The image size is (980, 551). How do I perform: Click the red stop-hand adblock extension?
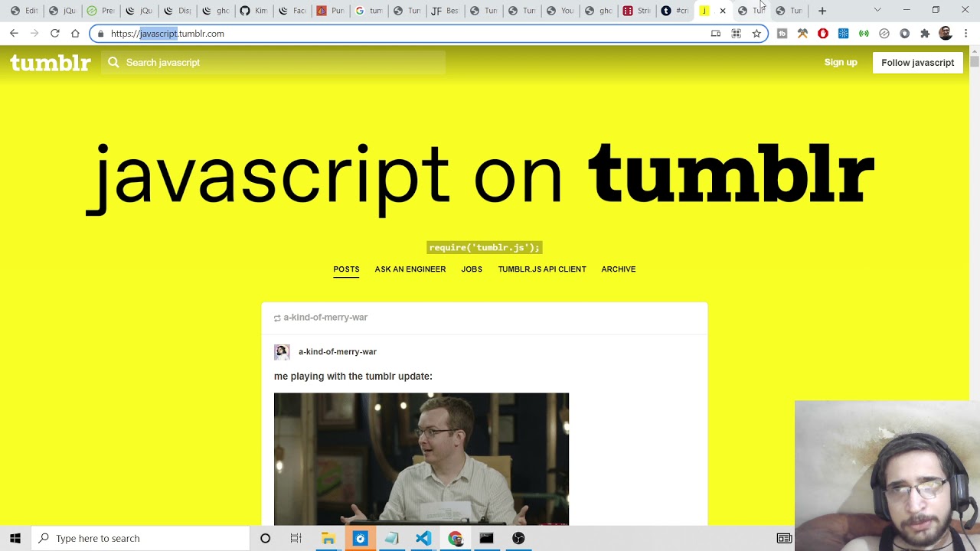823,34
